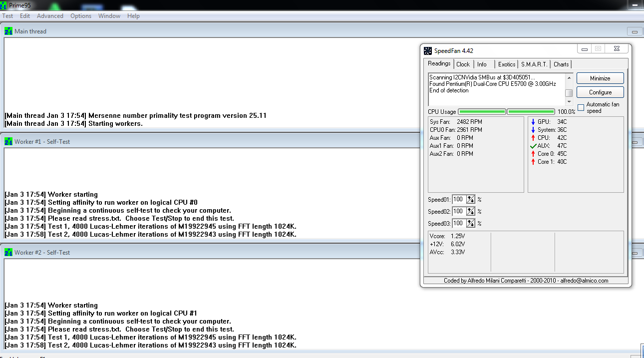This screenshot has width=644, height=358.
Task: Click the Aux1 Fan 0 RPM reading
Action: point(451,146)
